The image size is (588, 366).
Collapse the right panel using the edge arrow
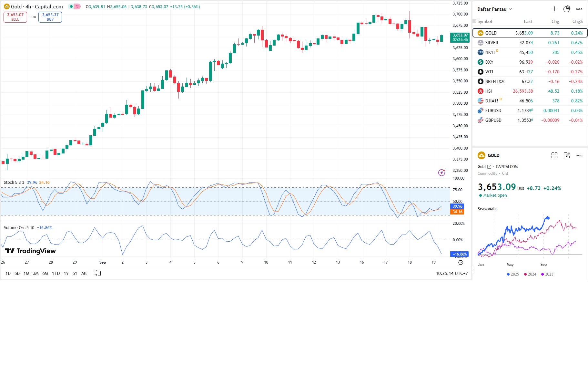tap(473, 269)
